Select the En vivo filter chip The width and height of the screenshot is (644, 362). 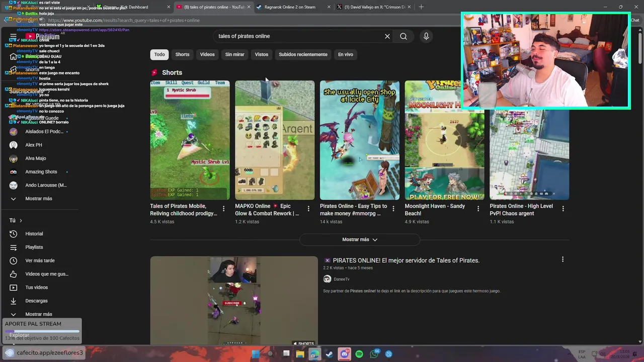point(346,54)
